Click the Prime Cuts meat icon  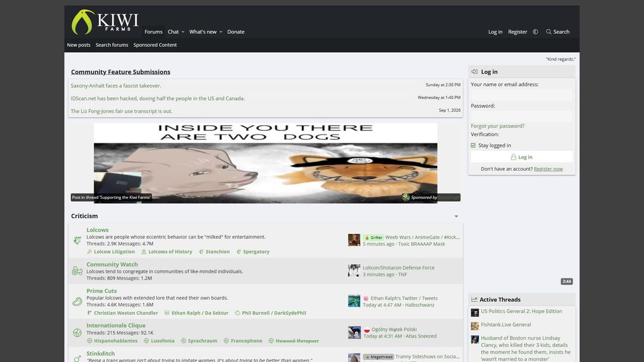click(x=77, y=302)
